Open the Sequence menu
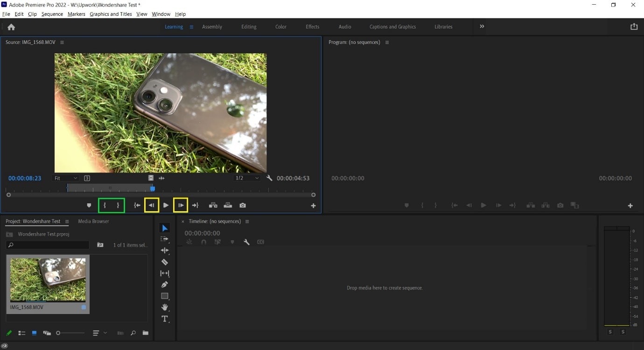The height and width of the screenshot is (350, 644). click(x=52, y=14)
